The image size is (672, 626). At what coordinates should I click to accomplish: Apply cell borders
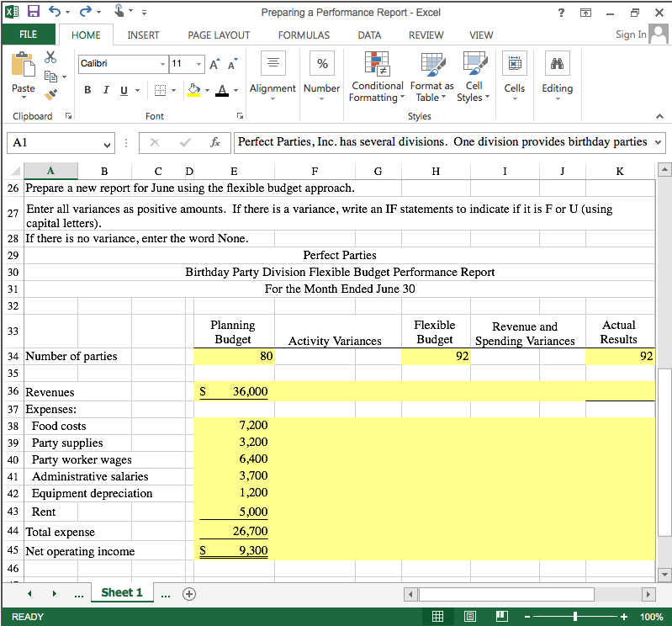pyautogui.click(x=161, y=90)
